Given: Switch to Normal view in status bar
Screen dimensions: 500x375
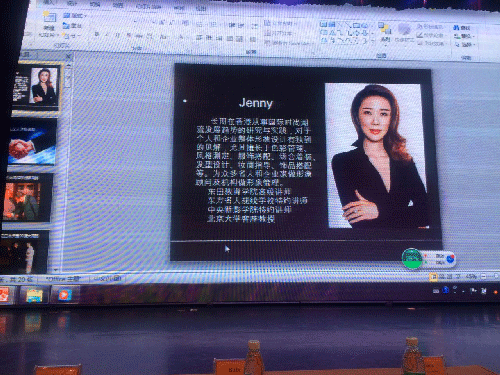Looking at the screenshot, I should coord(433,276).
